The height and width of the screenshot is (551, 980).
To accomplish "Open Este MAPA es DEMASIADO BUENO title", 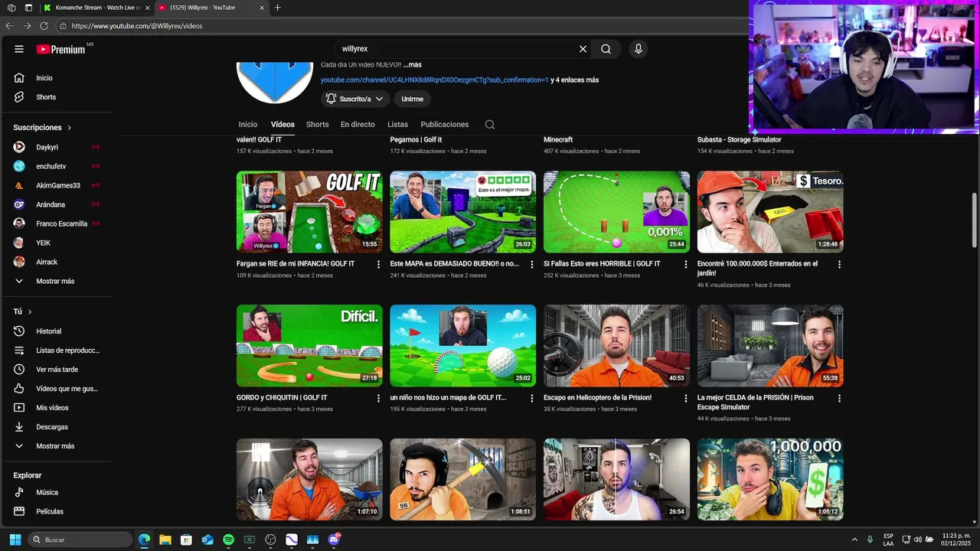I will pyautogui.click(x=454, y=263).
